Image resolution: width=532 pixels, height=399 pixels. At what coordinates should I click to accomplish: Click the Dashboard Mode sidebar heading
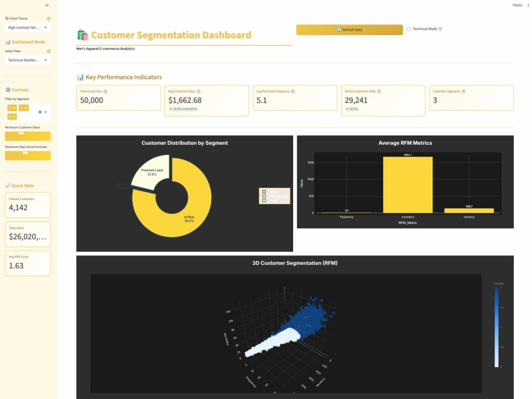29,42
